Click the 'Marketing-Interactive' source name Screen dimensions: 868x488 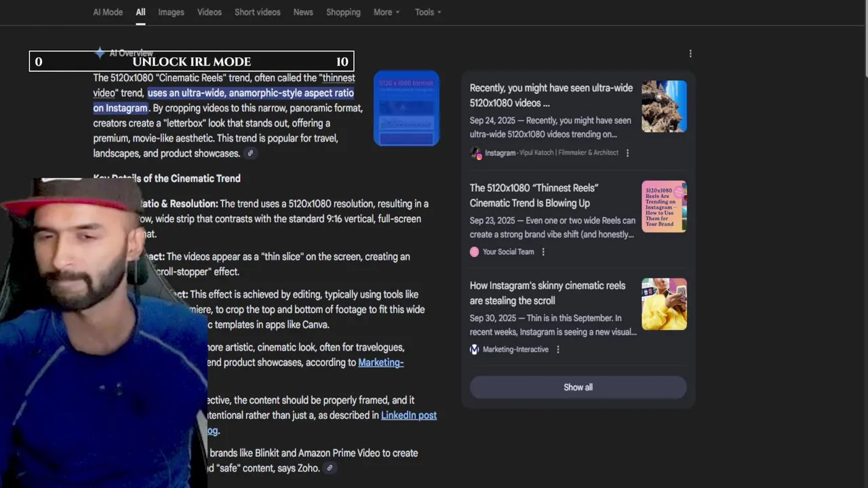tap(515, 350)
